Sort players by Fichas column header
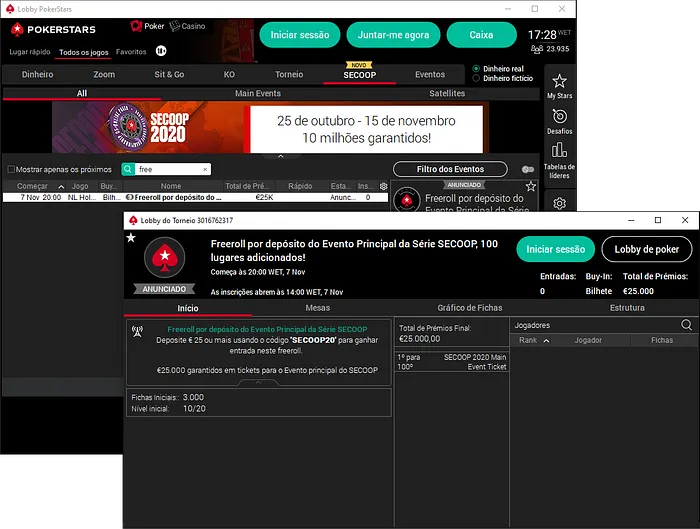Image resolution: width=700 pixels, height=529 pixels. coord(662,340)
